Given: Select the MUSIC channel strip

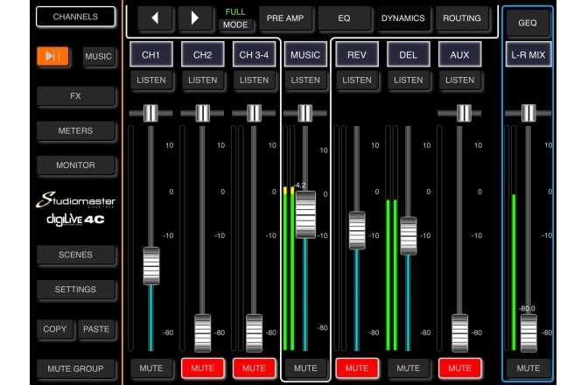Looking at the screenshot, I should click(x=305, y=55).
